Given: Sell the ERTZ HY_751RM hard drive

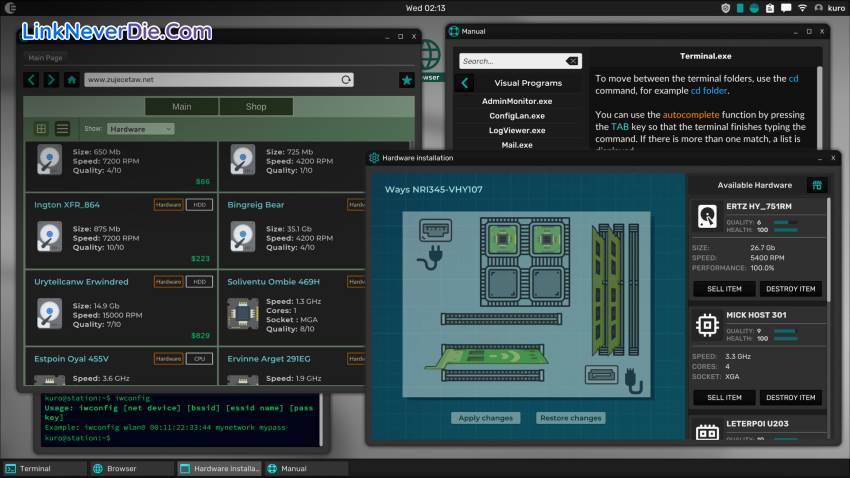Looking at the screenshot, I should point(724,289).
